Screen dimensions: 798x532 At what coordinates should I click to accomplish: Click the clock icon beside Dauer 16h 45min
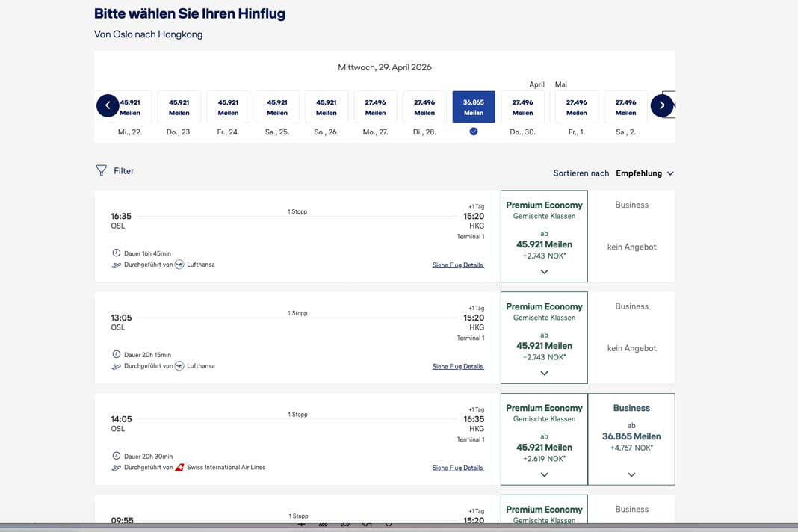[117, 253]
